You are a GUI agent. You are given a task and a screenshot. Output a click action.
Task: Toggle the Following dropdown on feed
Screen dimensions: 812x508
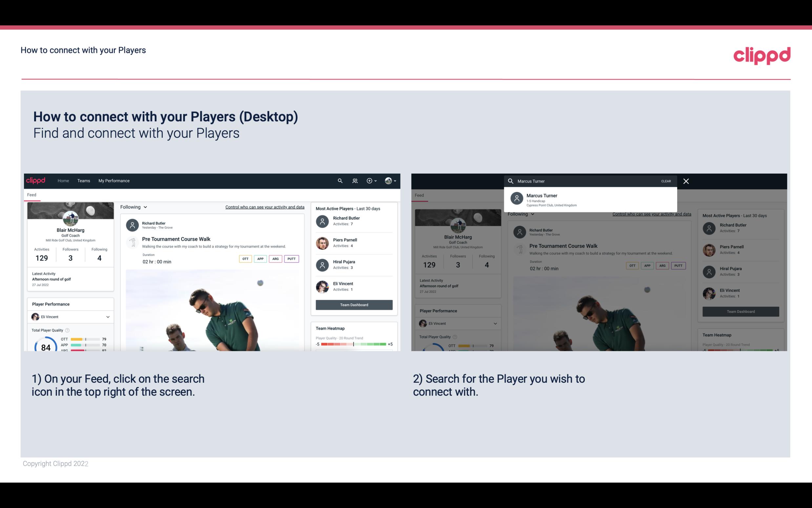pos(133,207)
